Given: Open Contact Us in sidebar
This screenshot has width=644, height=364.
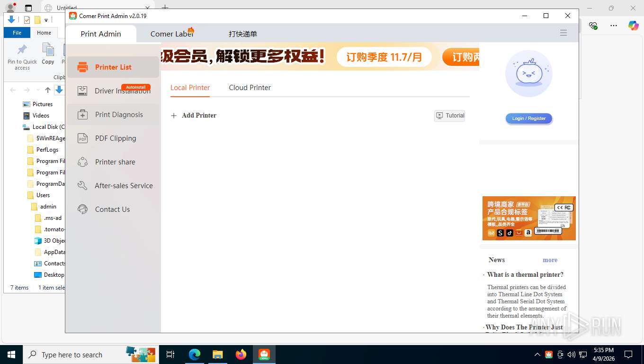Looking at the screenshot, I should (113, 209).
